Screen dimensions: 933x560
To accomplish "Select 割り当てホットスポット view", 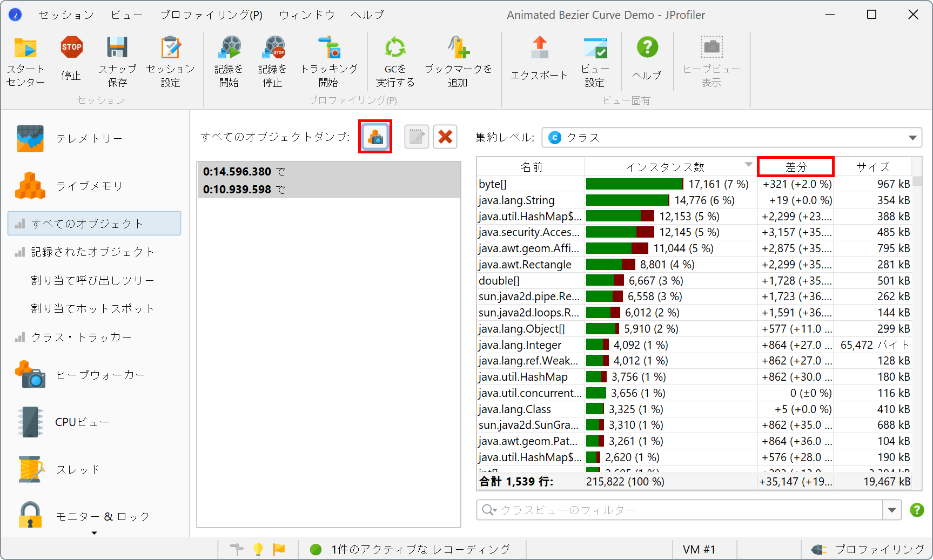I will click(95, 308).
